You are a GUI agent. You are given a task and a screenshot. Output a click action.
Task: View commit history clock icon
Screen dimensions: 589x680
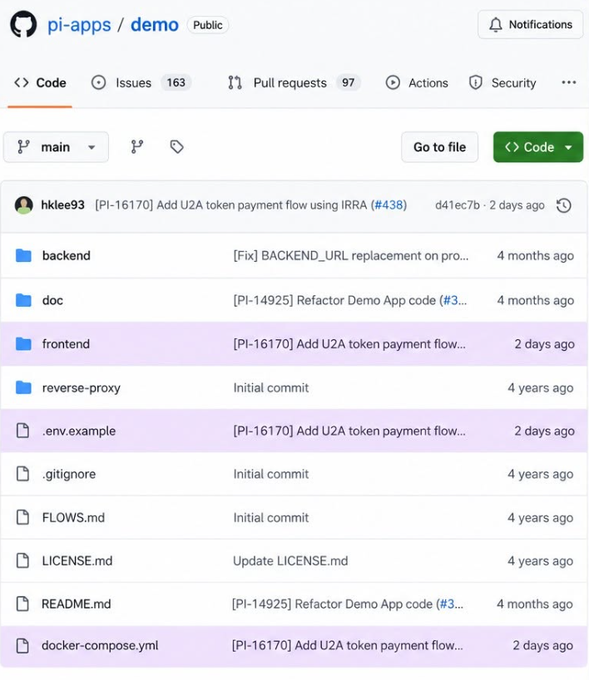tap(563, 205)
